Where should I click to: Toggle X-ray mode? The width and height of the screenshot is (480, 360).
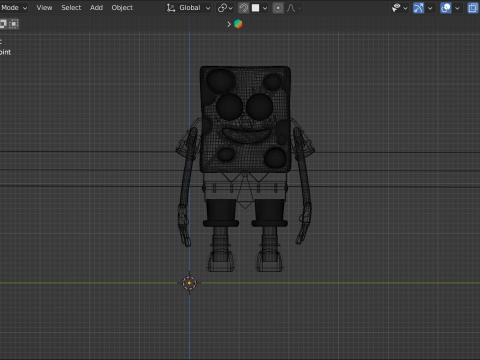pyautogui.click(x=473, y=8)
